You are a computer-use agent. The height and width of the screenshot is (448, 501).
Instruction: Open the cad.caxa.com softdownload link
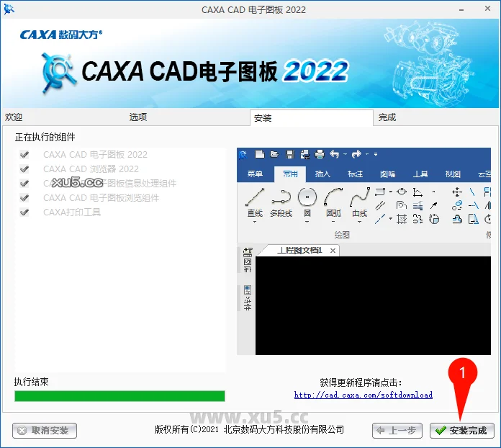pos(364,395)
